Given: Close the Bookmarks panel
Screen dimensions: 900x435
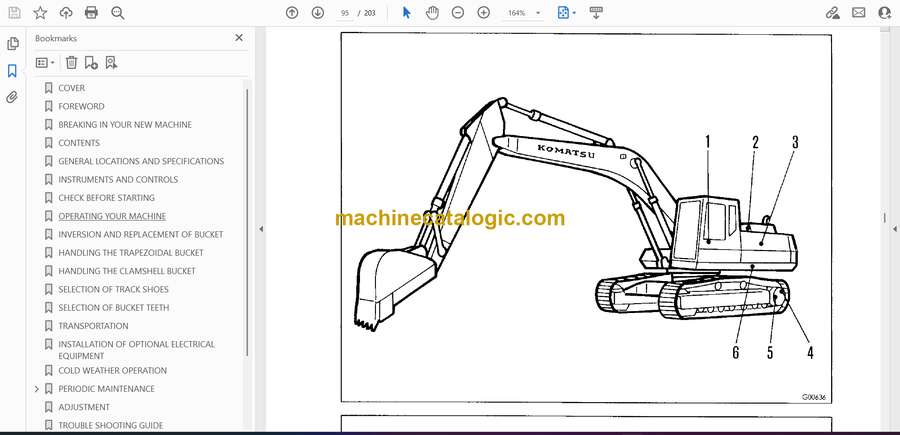Looking at the screenshot, I should click(x=239, y=38).
